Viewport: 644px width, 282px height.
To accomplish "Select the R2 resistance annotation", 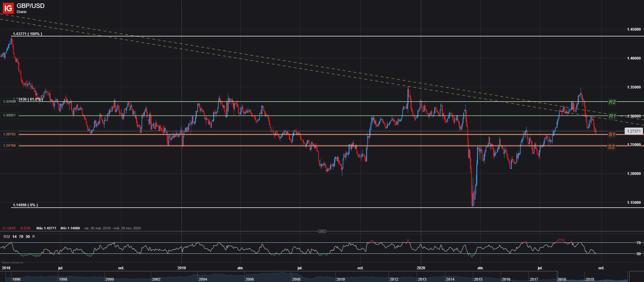I will [612, 102].
